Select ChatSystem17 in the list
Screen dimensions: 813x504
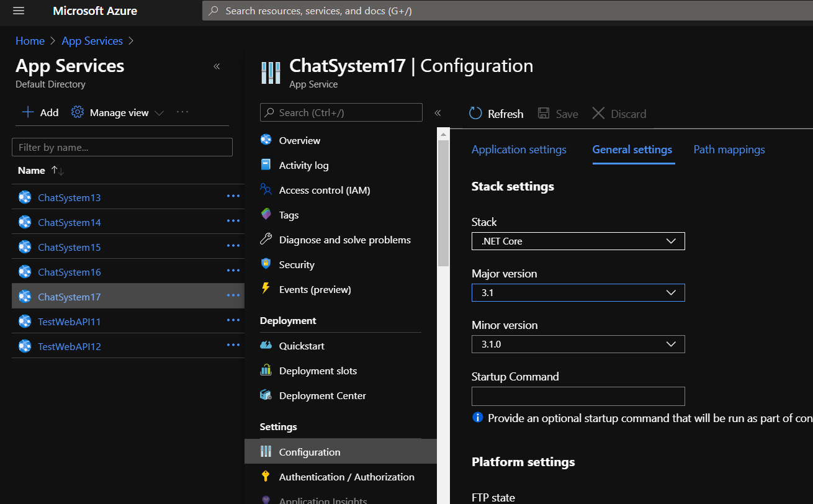(x=128, y=296)
